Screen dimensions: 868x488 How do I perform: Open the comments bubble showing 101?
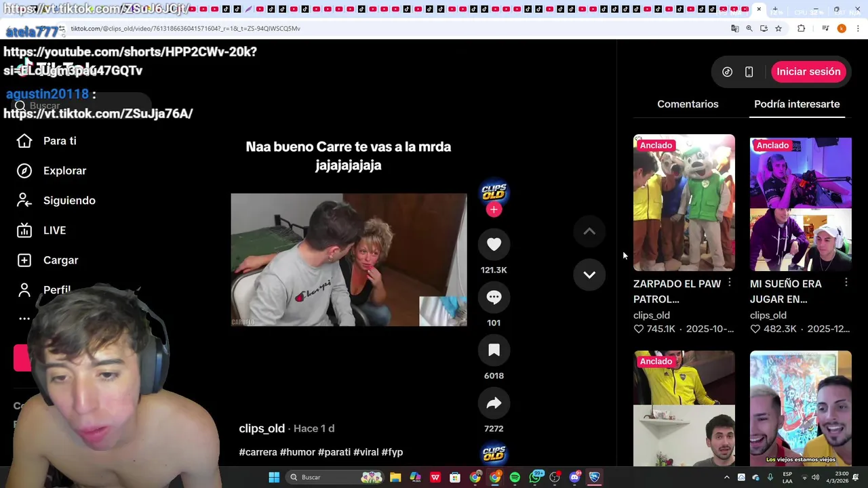point(494,297)
